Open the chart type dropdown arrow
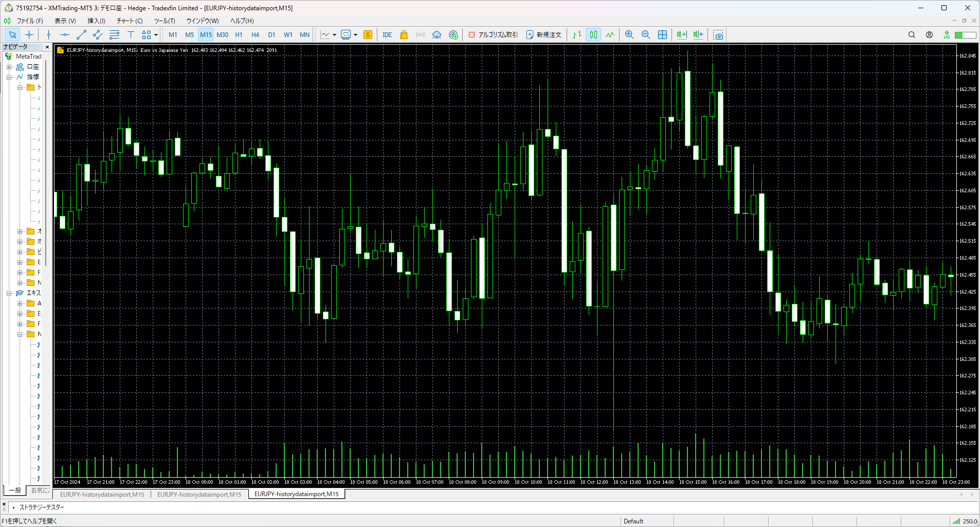Image resolution: width=980 pixels, height=527 pixels. coord(334,35)
